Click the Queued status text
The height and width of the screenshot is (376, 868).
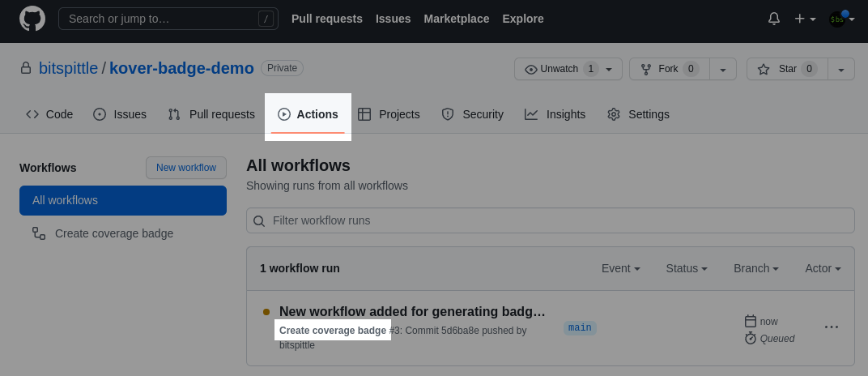point(777,339)
